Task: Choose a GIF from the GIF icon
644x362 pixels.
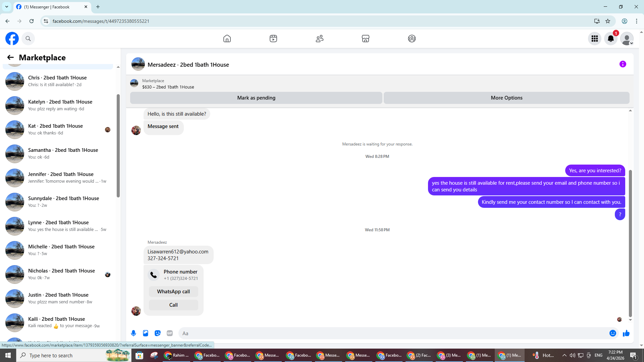Action: (x=170, y=333)
